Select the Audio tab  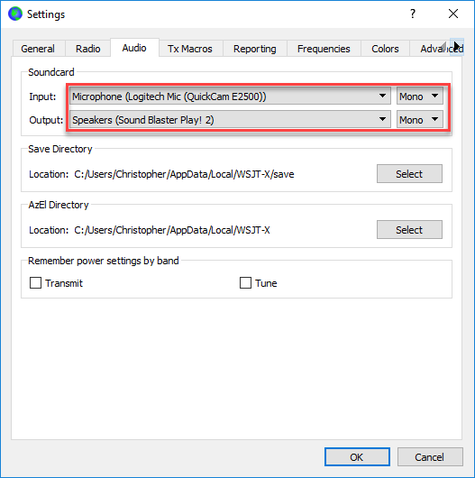click(x=134, y=48)
